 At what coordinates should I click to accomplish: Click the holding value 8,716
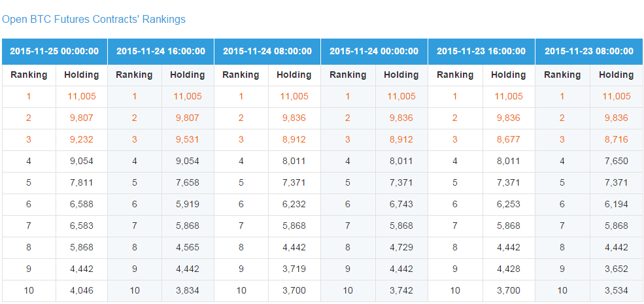point(616,140)
